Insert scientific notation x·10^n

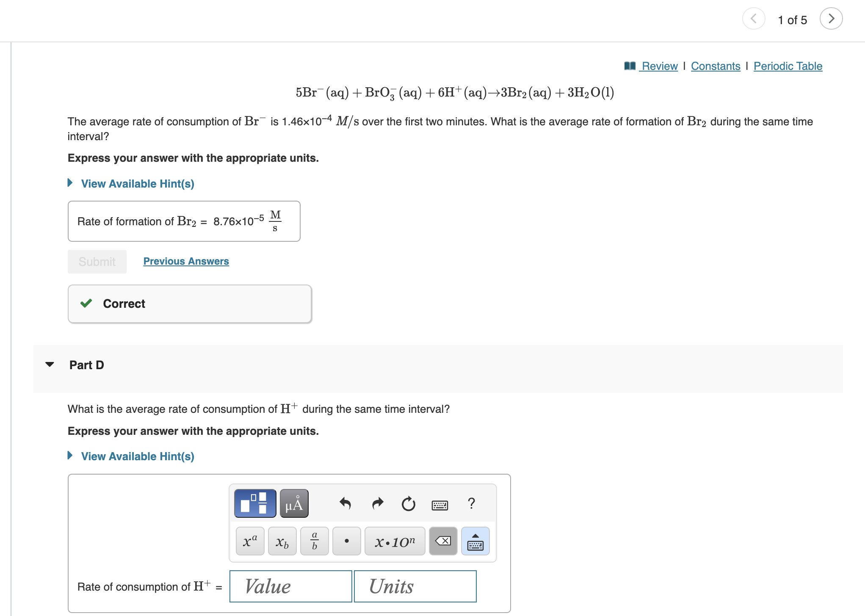coord(395,541)
